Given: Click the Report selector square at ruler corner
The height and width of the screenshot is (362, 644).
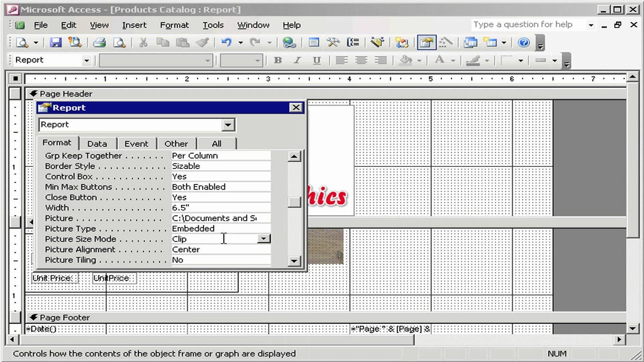Looking at the screenshot, I should click(16, 78).
